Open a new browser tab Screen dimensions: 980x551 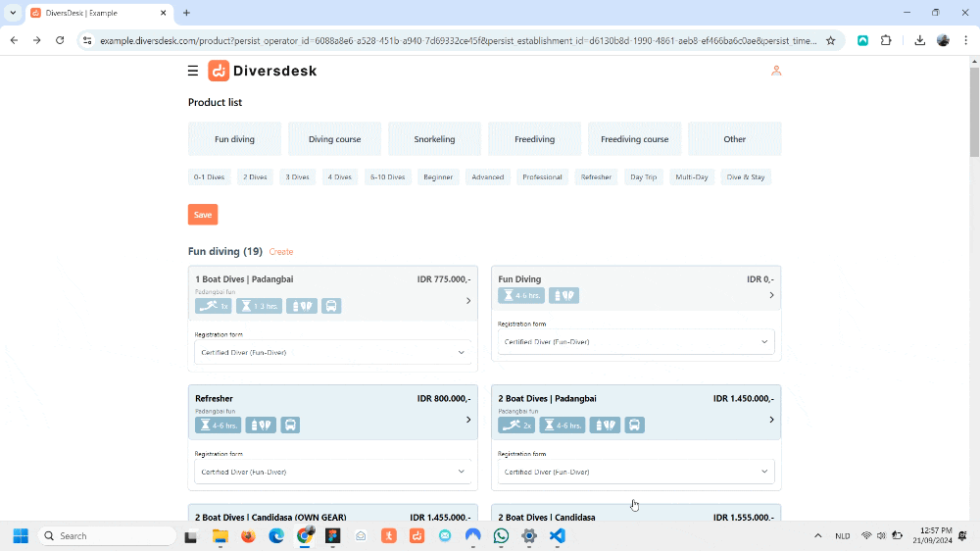pyautogui.click(x=186, y=13)
